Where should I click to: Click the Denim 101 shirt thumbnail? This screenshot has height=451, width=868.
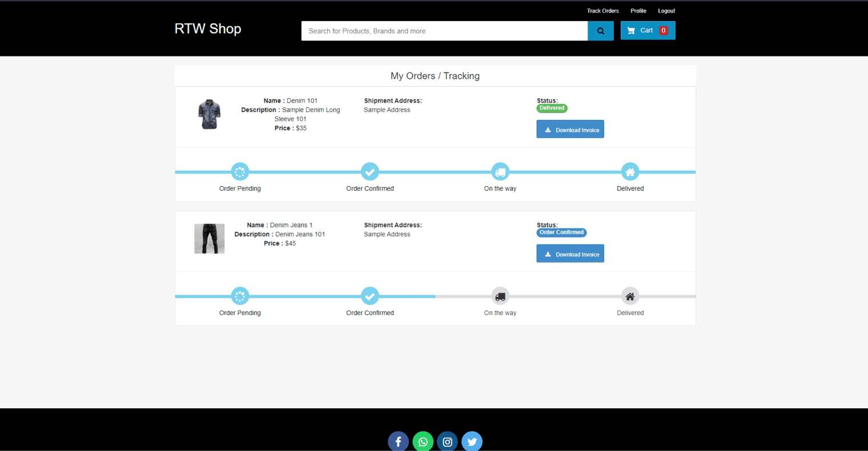tap(210, 114)
